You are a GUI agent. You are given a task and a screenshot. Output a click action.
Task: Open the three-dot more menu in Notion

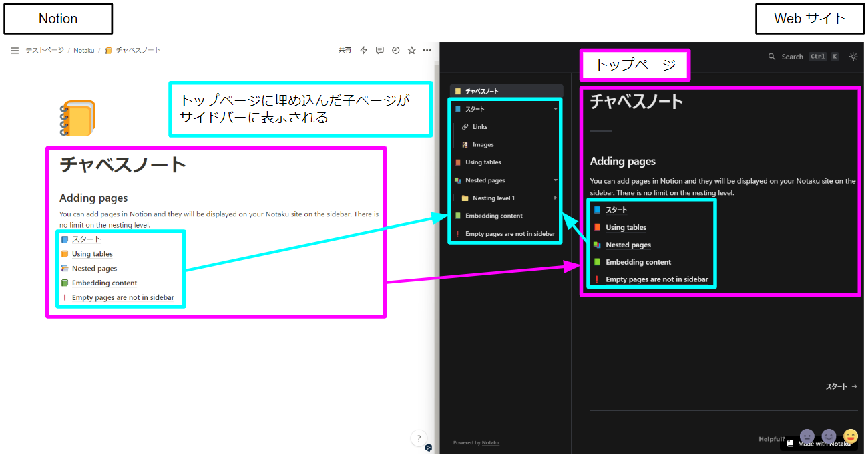427,50
